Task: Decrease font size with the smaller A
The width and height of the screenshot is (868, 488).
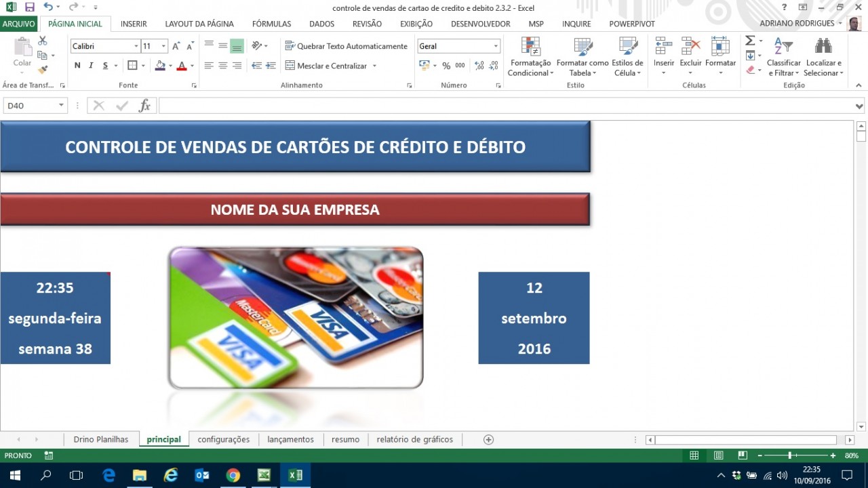Action: pyautogui.click(x=191, y=46)
